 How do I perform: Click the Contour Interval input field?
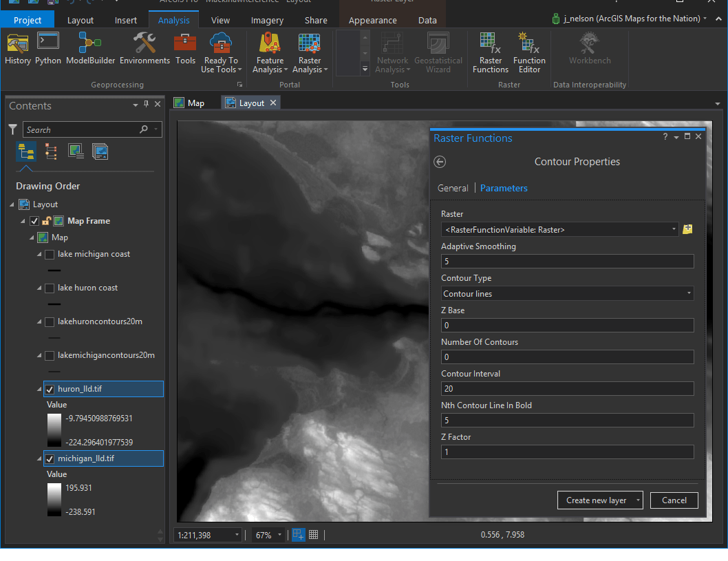tap(567, 389)
